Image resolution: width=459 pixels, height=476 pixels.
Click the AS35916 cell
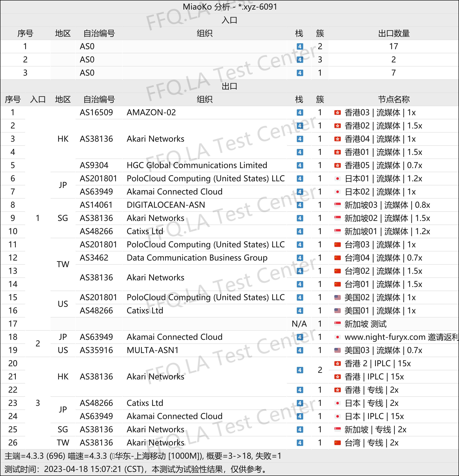click(96, 350)
